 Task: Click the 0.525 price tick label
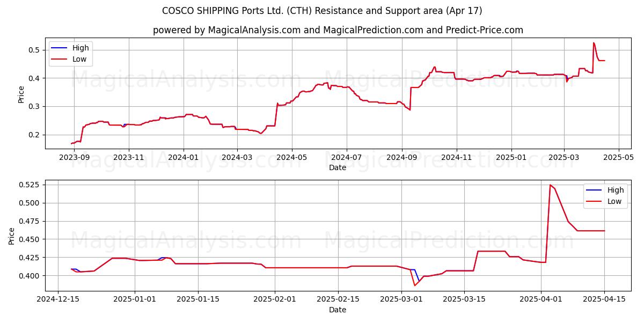(x=31, y=185)
